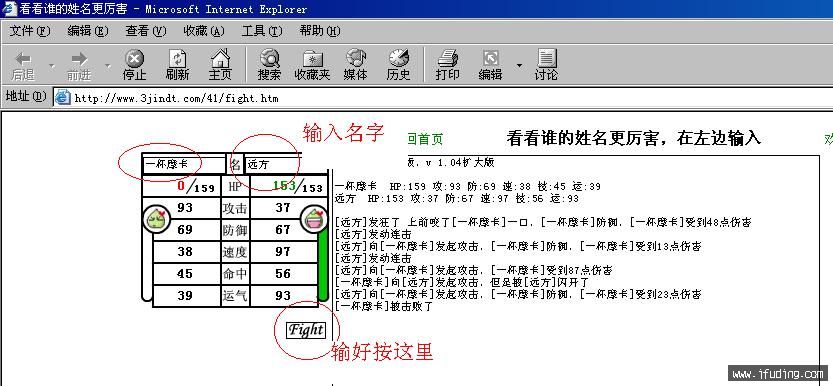Stop page loading with 停止 icon
This screenshot has width=833, height=386.
[x=134, y=58]
